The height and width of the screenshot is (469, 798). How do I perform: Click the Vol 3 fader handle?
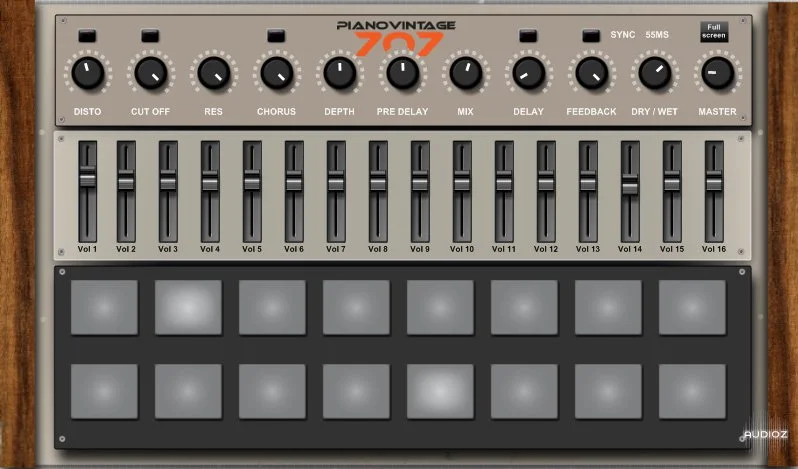[168, 181]
